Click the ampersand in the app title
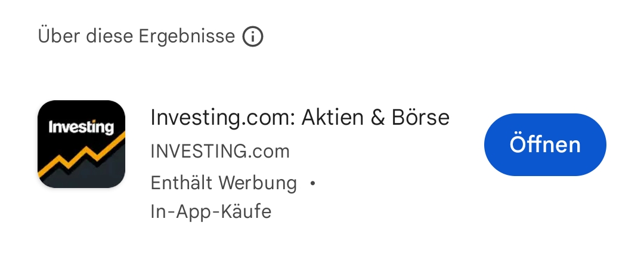Image resolution: width=644 pixels, height=268 pixels. pyautogui.click(x=377, y=118)
